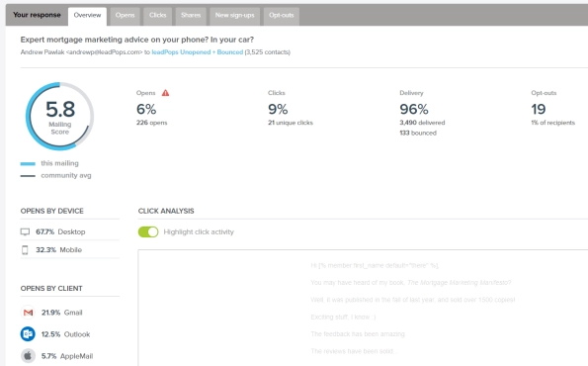
Task: Open the leadPops Unopened + Bounced link
Action: 198,52
